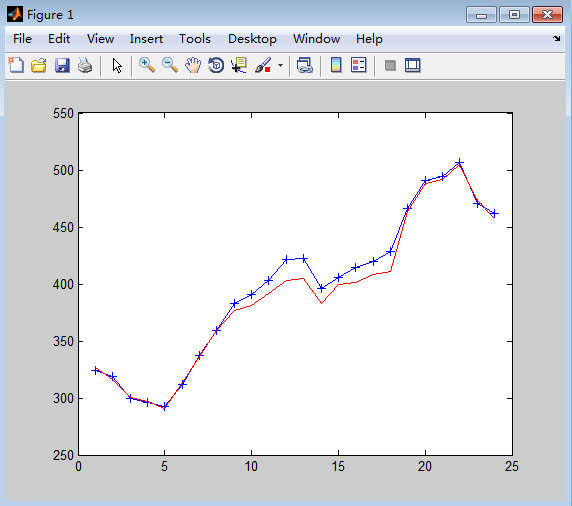This screenshot has width=572, height=506.
Task: Dock the figure using the corner arrow
Action: coord(556,38)
